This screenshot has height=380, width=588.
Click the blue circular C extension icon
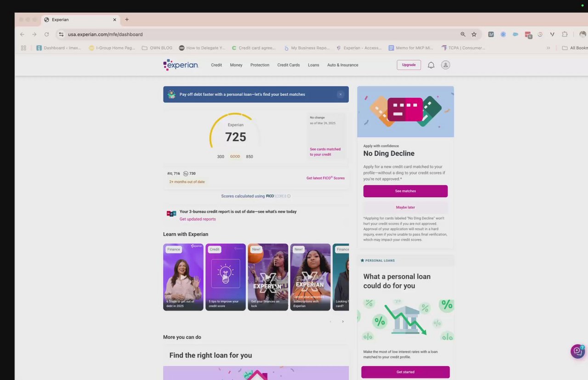pyautogui.click(x=503, y=34)
